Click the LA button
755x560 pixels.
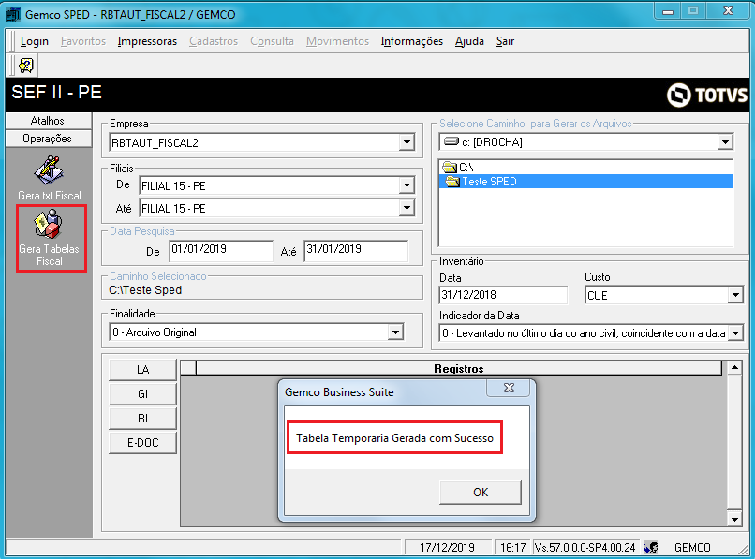142,370
